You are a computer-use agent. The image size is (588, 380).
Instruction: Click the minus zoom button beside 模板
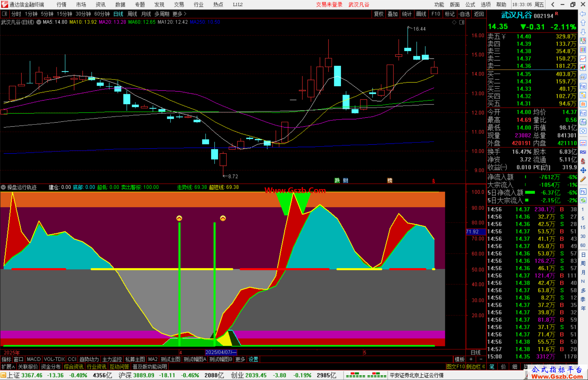(x=481, y=359)
